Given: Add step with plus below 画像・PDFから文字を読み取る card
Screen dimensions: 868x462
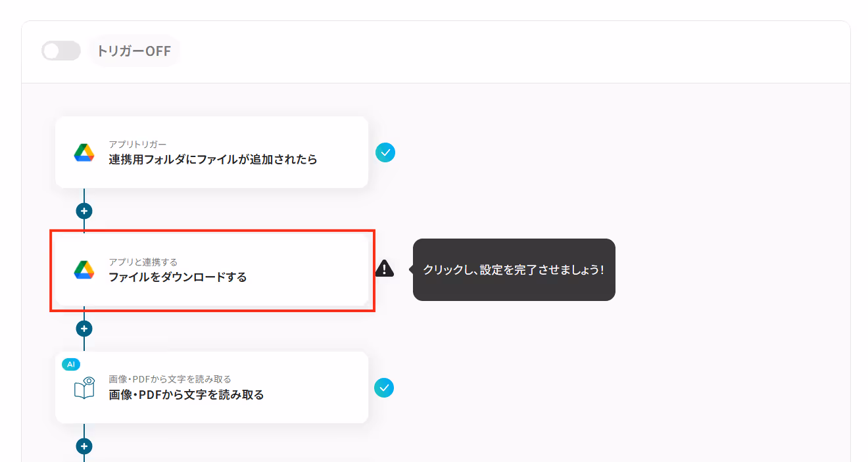Looking at the screenshot, I should pos(84,446).
